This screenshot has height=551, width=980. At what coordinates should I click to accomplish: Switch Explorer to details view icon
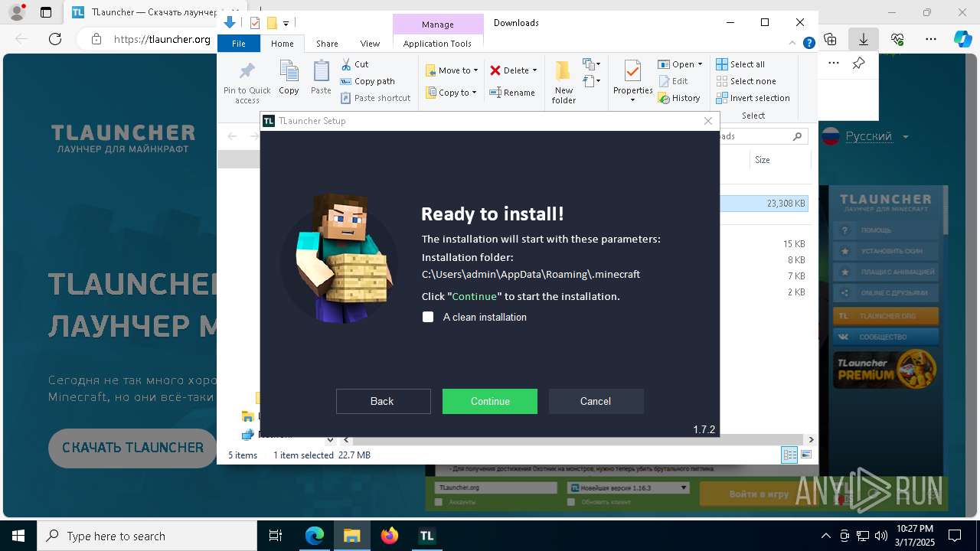click(789, 455)
